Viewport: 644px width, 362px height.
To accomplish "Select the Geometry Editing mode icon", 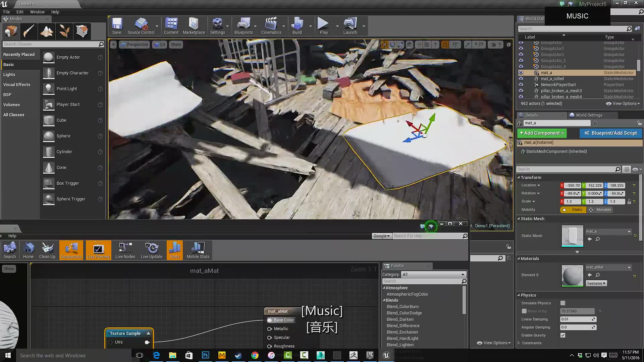I will (x=82, y=31).
